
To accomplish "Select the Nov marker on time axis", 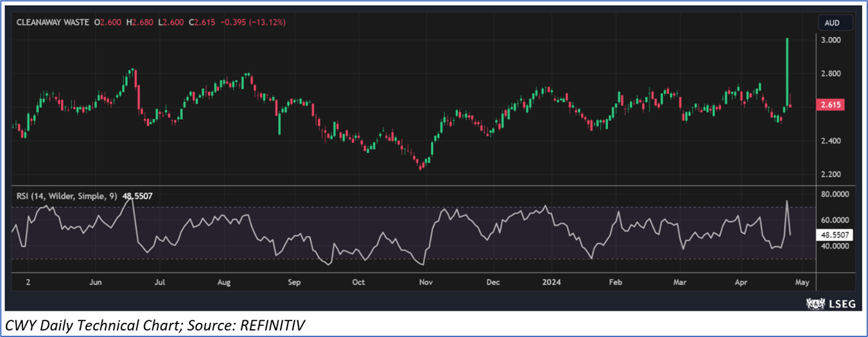I will pyautogui.click(x=424, y=282).
